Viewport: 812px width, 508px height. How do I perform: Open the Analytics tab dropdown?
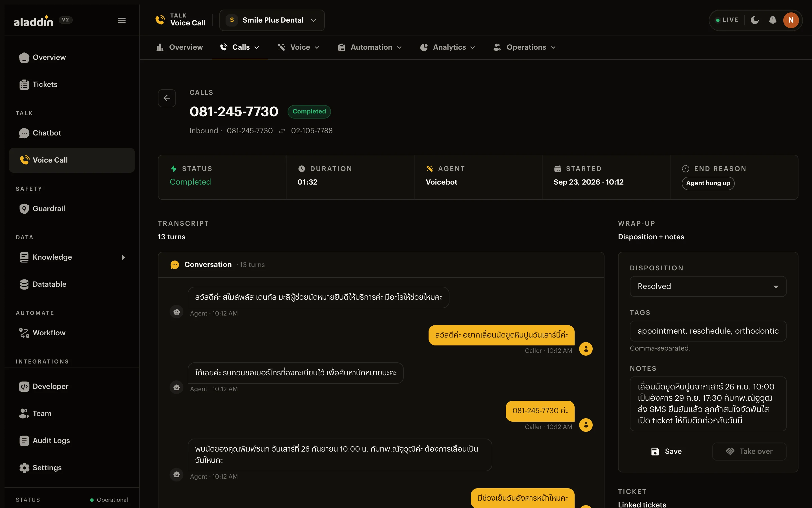pyautogui.click(x=447, y=47)
